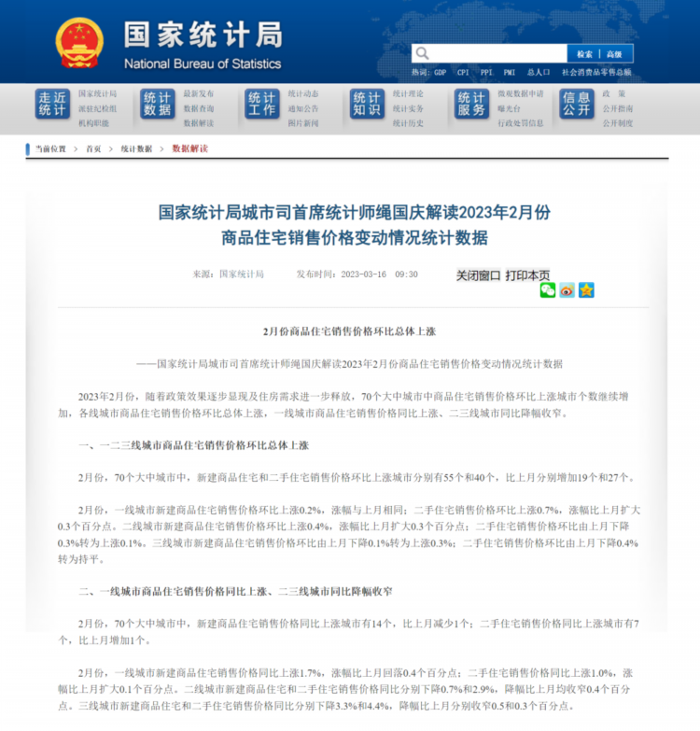This screenshot has width=700, height=731.
Task: Click the QQ Zone star share icon
Action: (585, 290)
